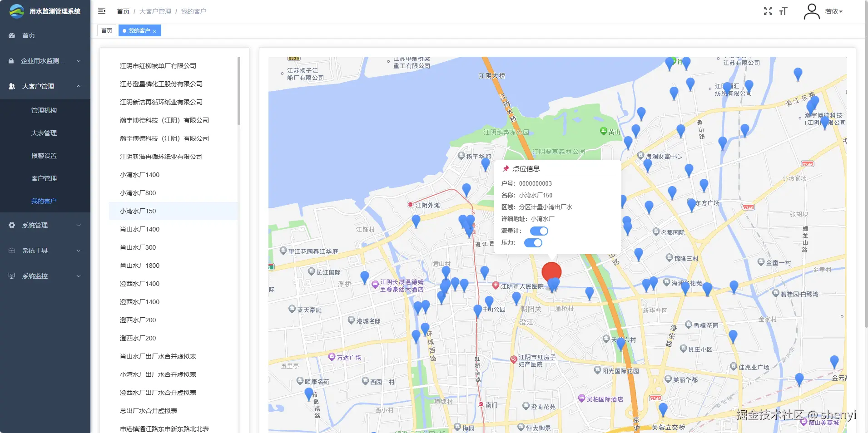Click the 首页 dashboard icon in sidebar
Viewport: 868px width, 433px height.
click(12, 35)
